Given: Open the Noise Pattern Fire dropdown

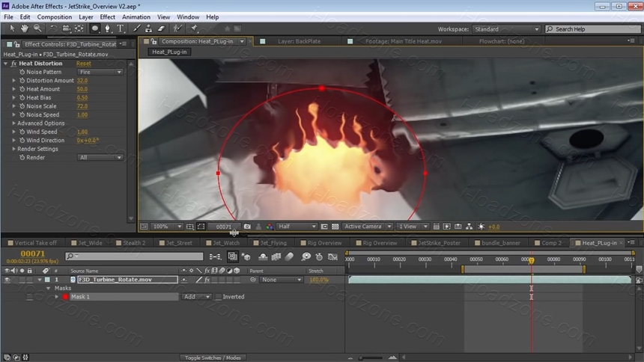Looking at the screenshot, I should (x=100, y=72).
